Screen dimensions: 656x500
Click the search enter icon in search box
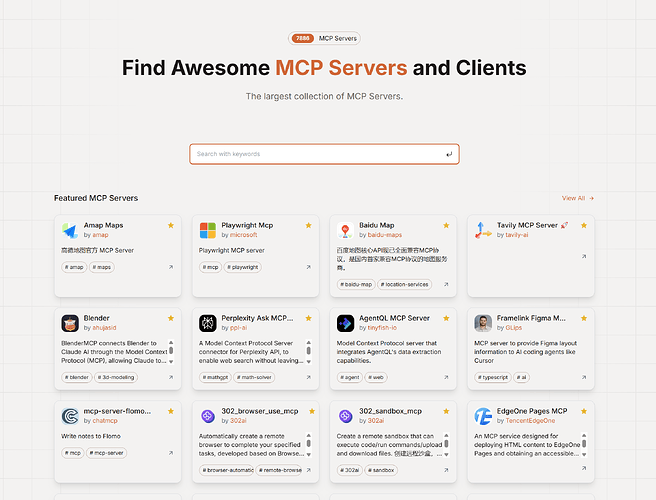coord(449,154)
